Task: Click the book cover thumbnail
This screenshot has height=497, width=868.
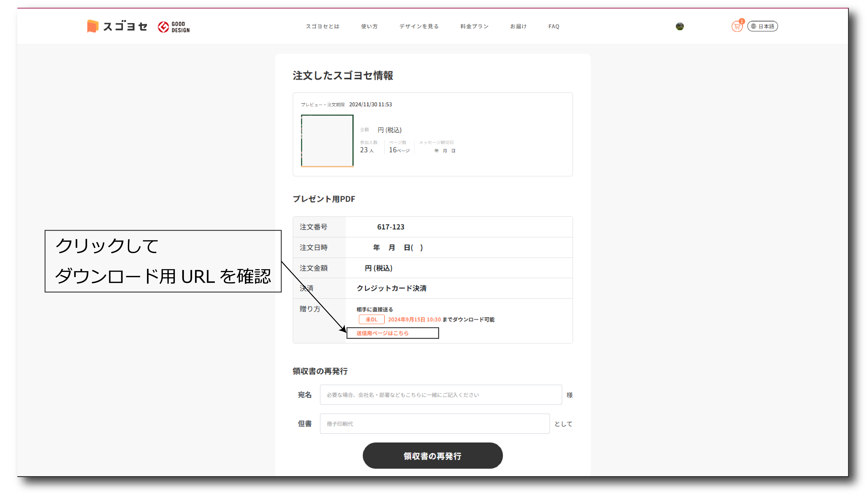Action: tap(327, 141)
